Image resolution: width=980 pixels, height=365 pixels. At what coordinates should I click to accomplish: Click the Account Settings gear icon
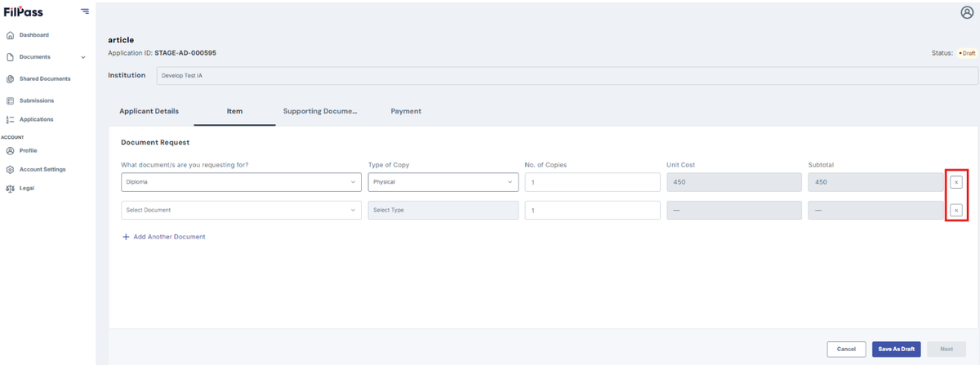point(10,170)
